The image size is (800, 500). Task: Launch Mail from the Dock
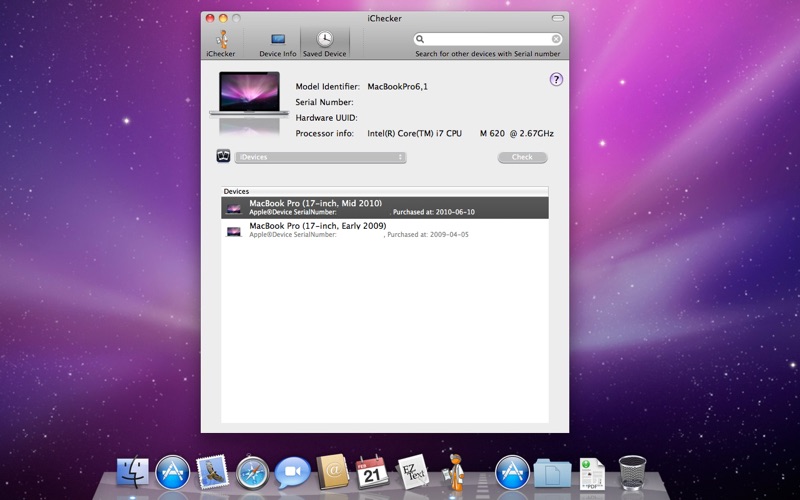212,472
